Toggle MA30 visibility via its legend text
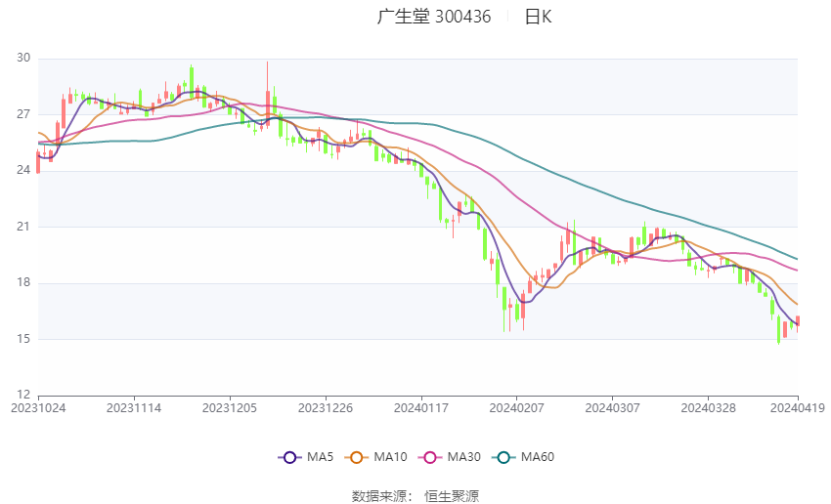 [462, 457]
